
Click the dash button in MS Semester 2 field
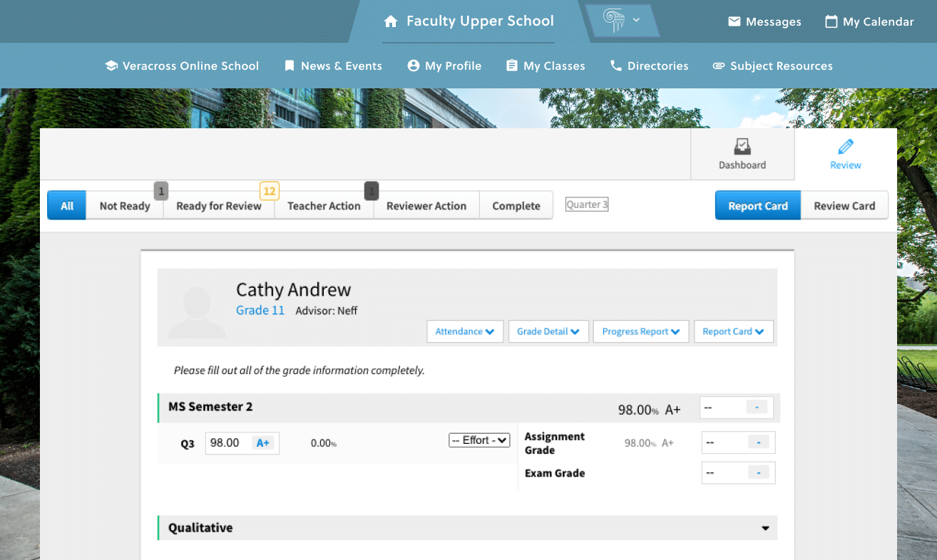point(757,408)
